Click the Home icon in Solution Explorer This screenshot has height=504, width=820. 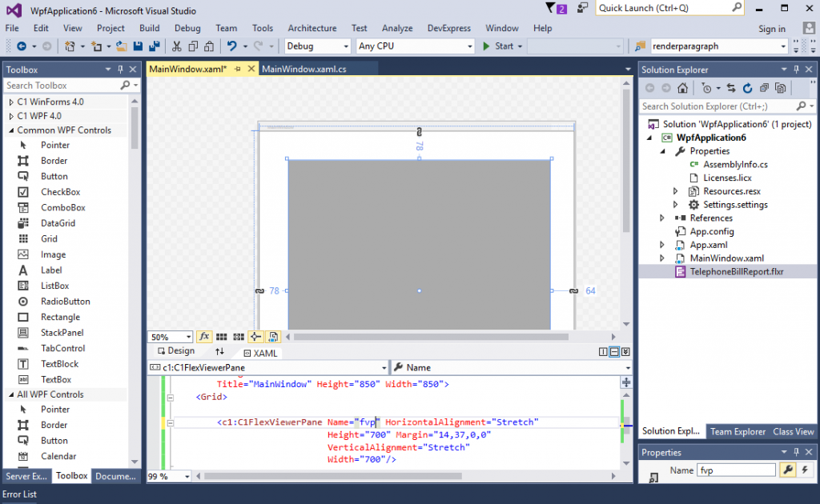pos(682,88)
